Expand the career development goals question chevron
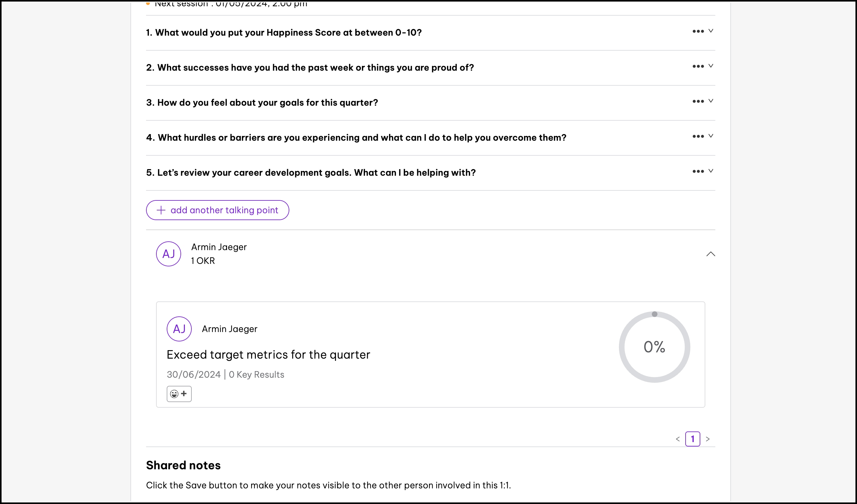This screenshot has width=857, height=504. pyautogui.click(x=711, y=171)
